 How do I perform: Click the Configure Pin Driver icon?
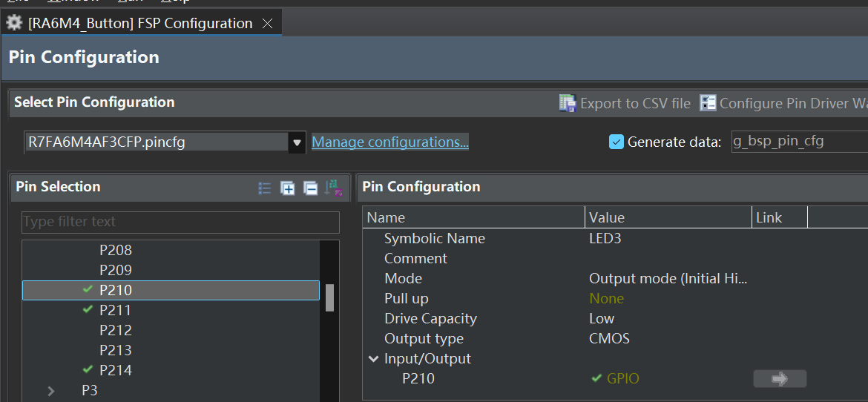coord(708,103)
